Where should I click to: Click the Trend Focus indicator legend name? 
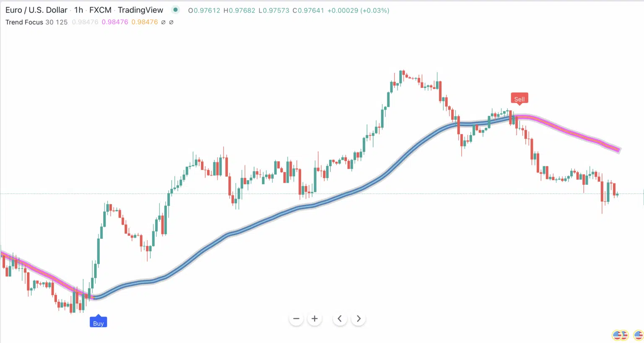click(x=24, y=22)
